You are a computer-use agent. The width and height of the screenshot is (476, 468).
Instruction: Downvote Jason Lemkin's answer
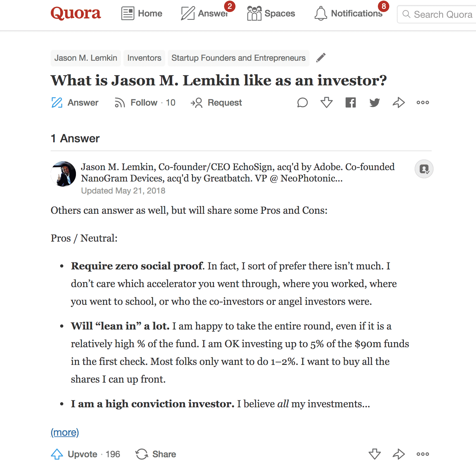(375, 454)
